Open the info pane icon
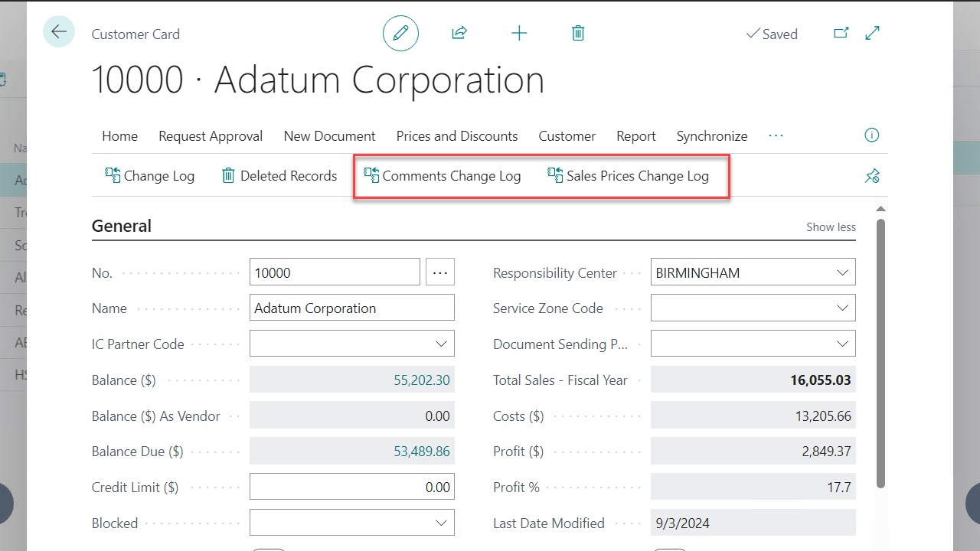Screen dimensions: 980x551 (x=871, y=135)
